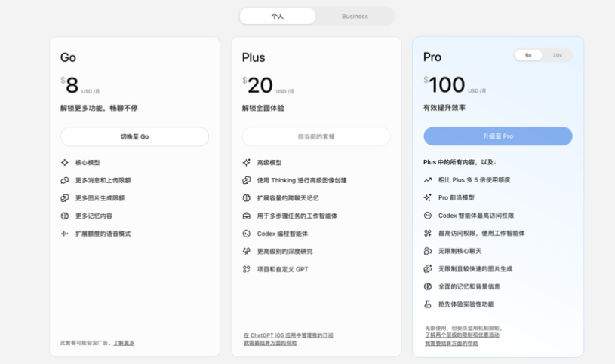Image resolution: width=615 pixels, height=364 pixels.
Task: Click the brain icon beside 全面的记忆和背景信息
Action: pos(428,286)
